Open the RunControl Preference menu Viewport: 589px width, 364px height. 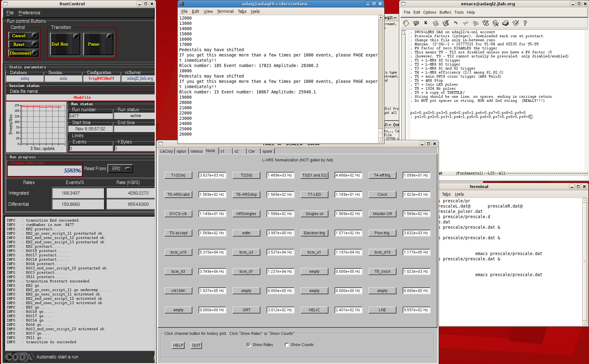[x=29, y=13]
